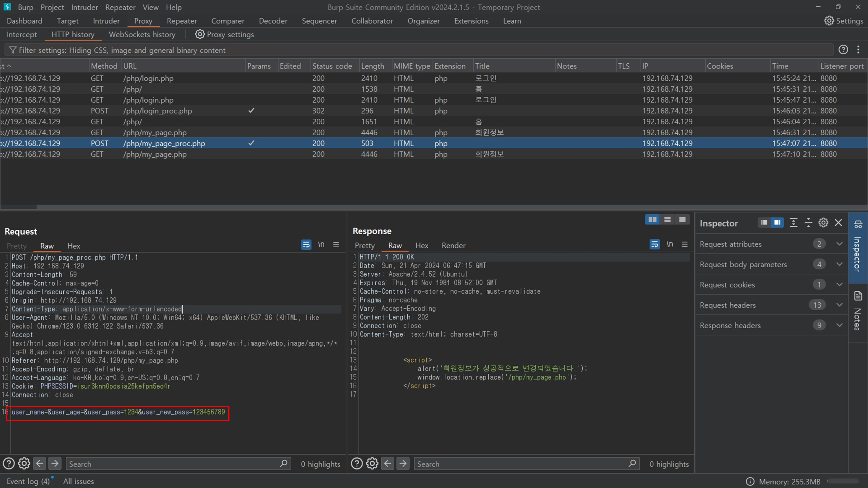Image resolution: width=868 pixels, height=488 pixels.
Task: Switch to WebSockets history sub-tab
Action: 142,34
